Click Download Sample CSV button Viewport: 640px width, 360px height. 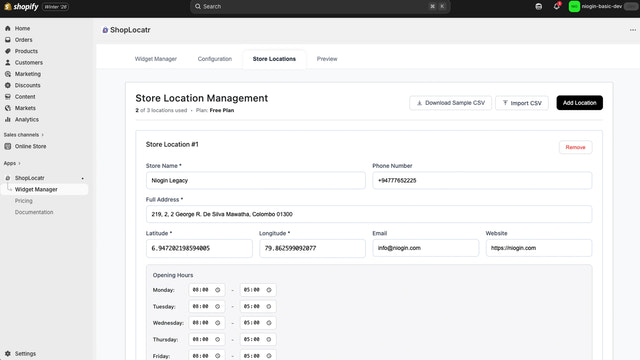point(451,103)
